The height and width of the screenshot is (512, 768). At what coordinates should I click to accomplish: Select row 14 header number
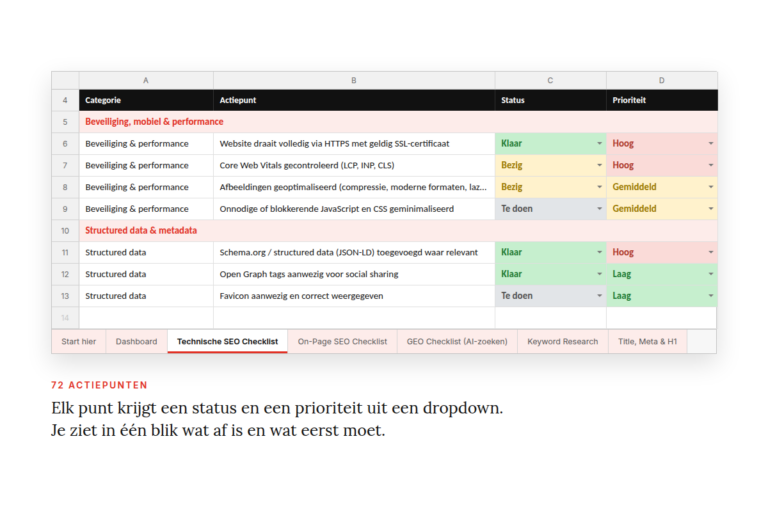coord(65,318)
